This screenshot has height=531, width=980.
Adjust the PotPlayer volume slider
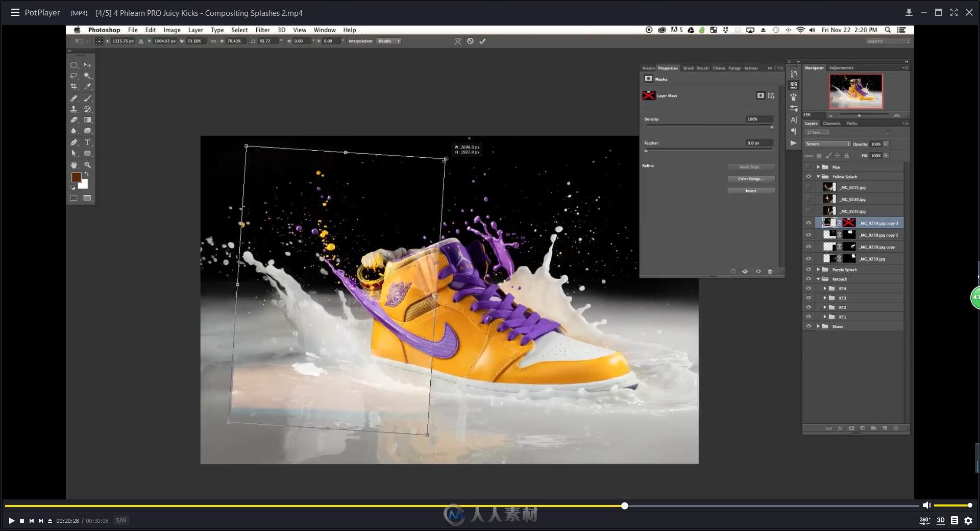(952, 505)
